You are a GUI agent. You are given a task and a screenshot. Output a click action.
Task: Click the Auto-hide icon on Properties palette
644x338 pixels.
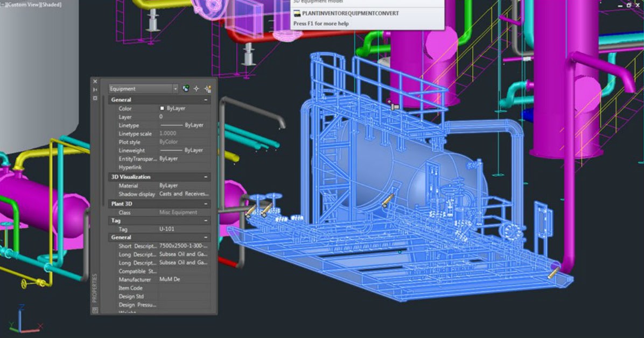coord(95,88)
